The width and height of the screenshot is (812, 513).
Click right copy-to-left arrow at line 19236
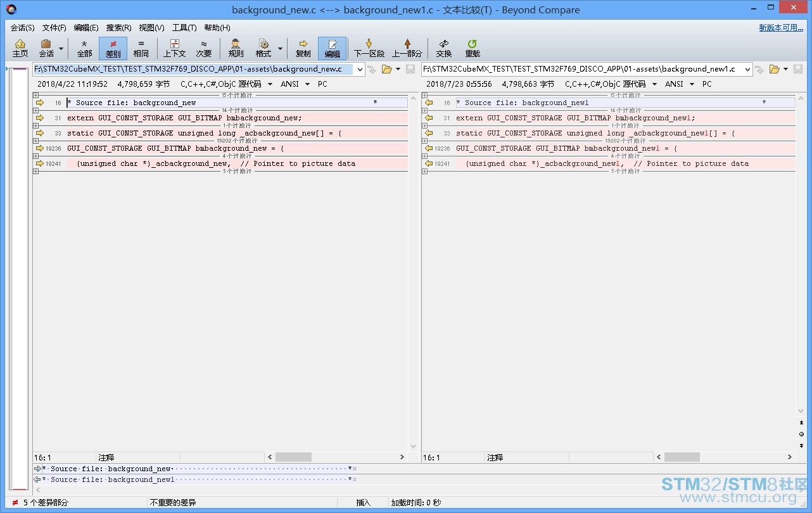click(429, 148)
